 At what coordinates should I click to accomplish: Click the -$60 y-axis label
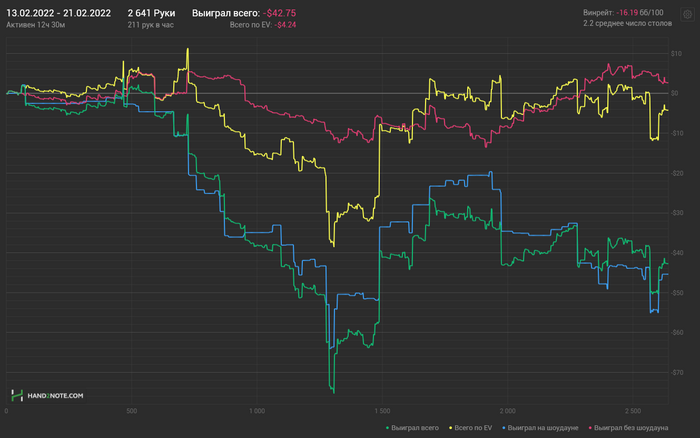(676, 332)
